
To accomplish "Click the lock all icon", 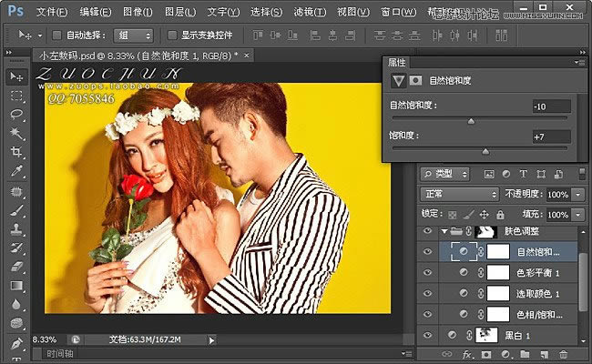I will tap(500, 215).
